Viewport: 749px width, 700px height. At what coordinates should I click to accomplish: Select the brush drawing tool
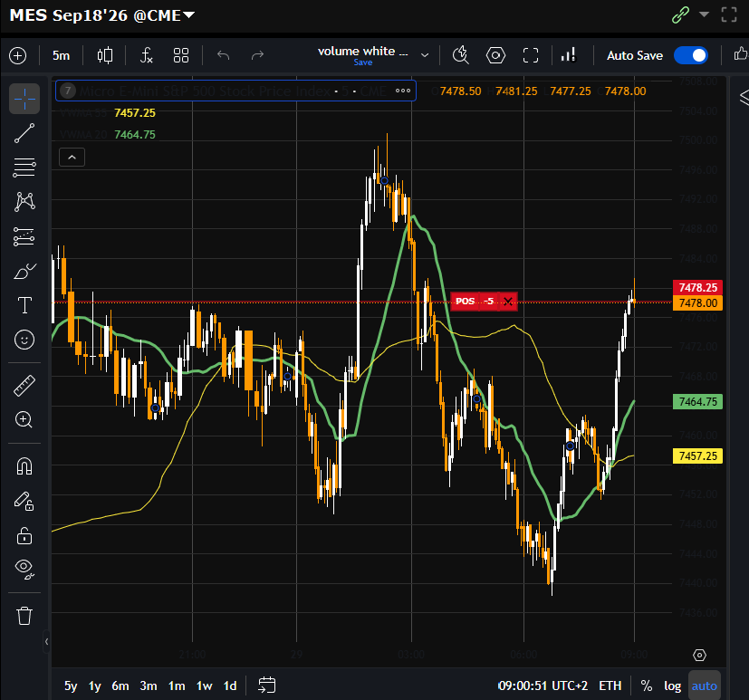point(24,271)
